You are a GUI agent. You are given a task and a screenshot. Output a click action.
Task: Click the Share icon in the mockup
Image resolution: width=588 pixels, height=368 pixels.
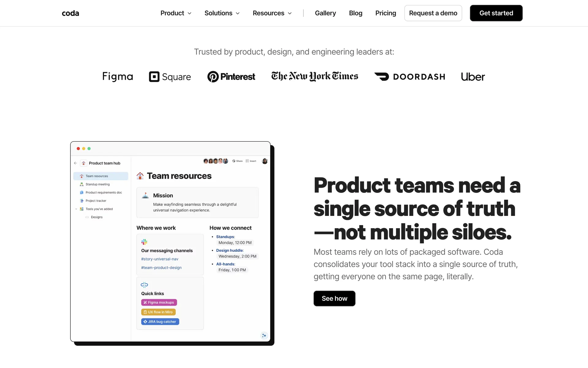pyautogui.click(x=234, y=161)
